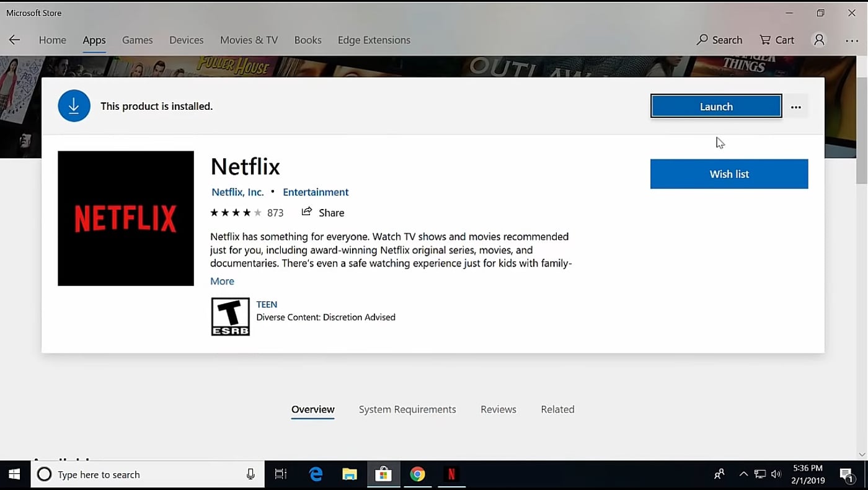
Task: Click the network icon in system tray
Action: [760, 474]
